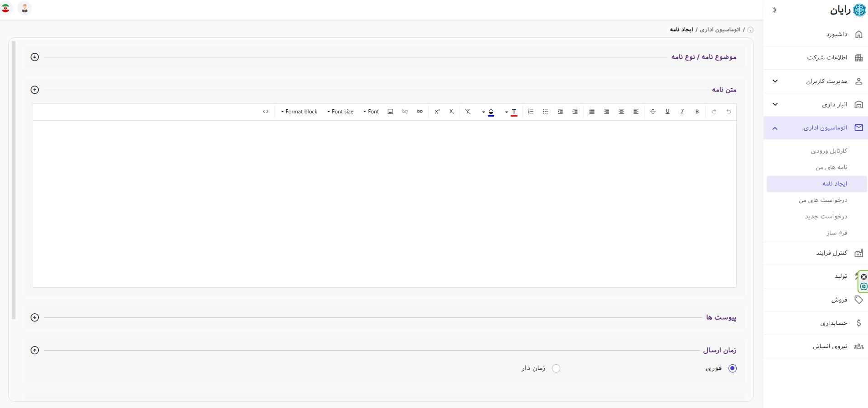Collapse the زمان ارسال section

coord(35,350)
